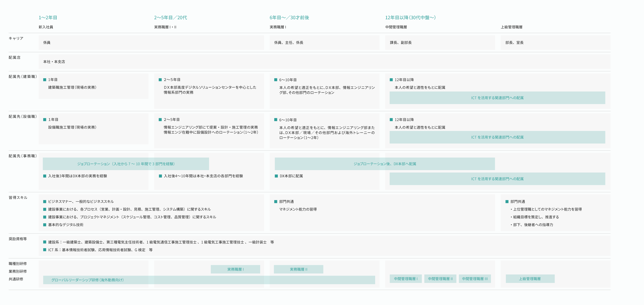Image resolution: width=644 pixels, height=305 pixels.
Task: Select the 中間管理職層 II training box
Action: tap(440, 279)
